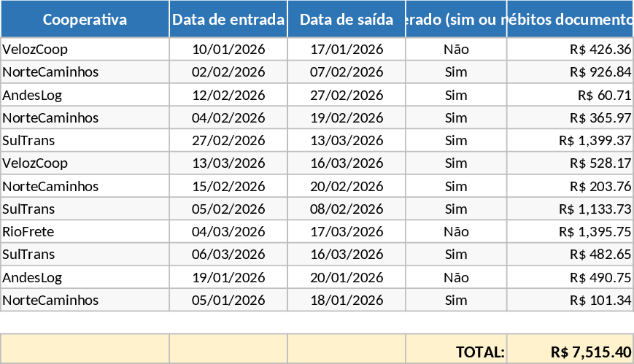634x364 pixels.
Task: Click the exit date 20/01/2026 cell
Action: [x=347, y=277]
